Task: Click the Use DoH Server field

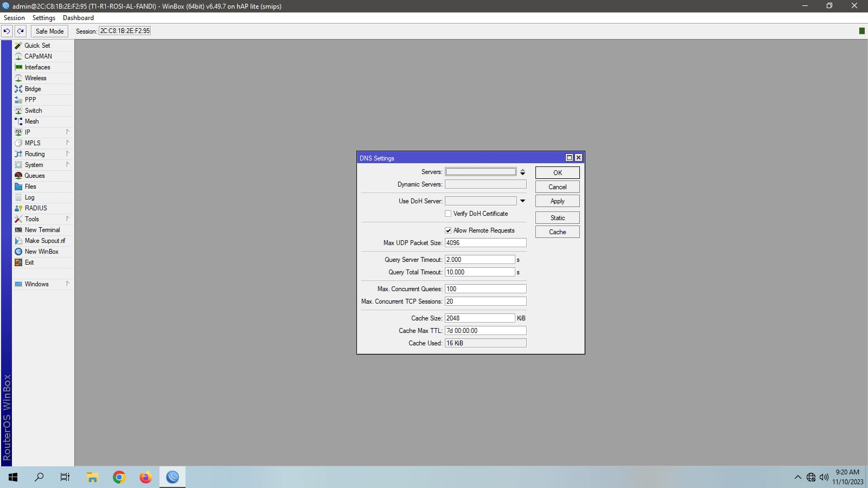Action: [481, 201]
